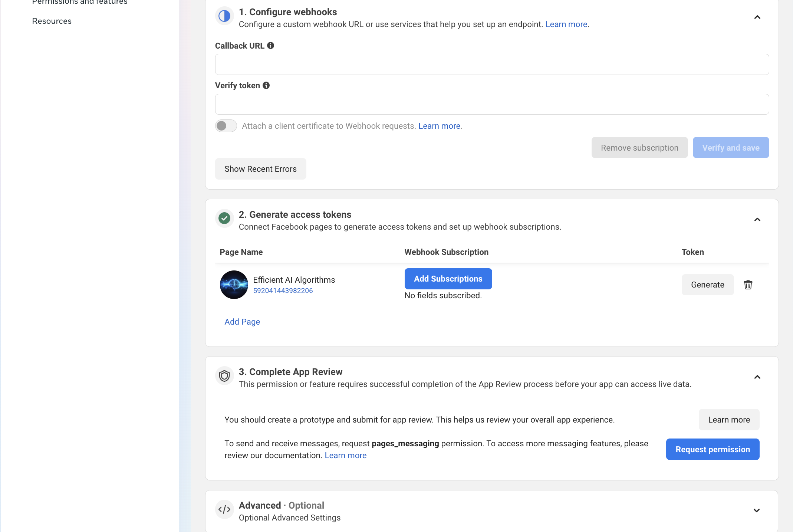
Task: Click the '3. Complete App Review' heading
Action: tap(290, 372)
